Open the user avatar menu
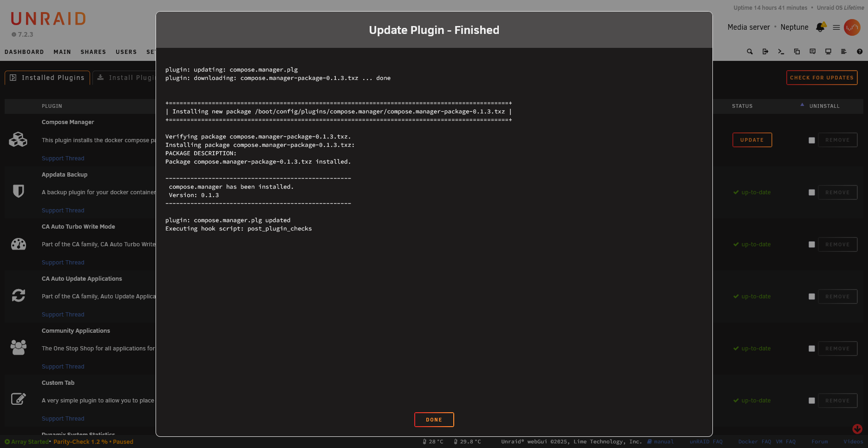This screenshot has width=868, height=448. click(x=852, y=27)
